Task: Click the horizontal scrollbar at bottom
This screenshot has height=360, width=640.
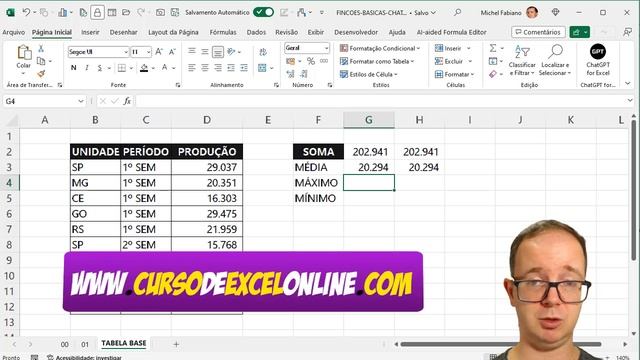Action: pyautogui.click(x=500, y=344)
